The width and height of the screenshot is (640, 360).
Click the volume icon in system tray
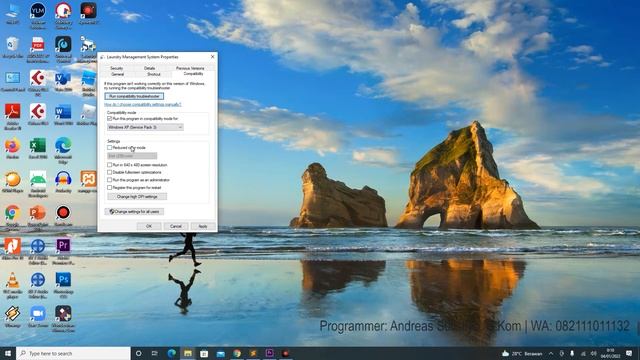(x=594, y=353)
